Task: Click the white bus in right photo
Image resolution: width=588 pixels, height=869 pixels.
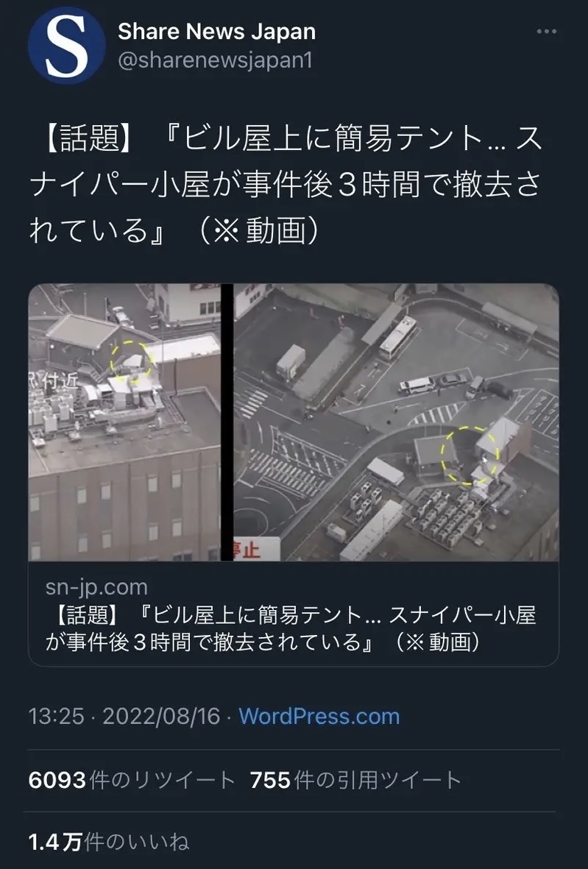Action: 397,338
